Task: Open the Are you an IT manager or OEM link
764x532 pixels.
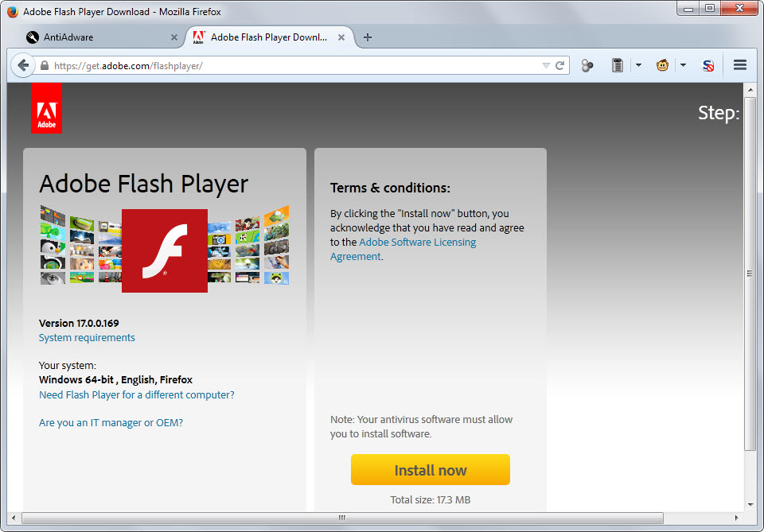Action: (111, 422)
